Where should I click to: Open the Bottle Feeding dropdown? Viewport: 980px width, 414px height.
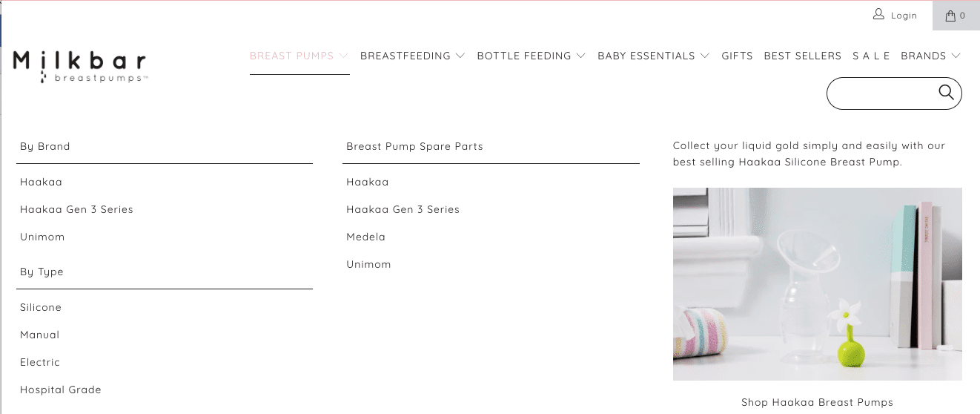click(531, 56)
